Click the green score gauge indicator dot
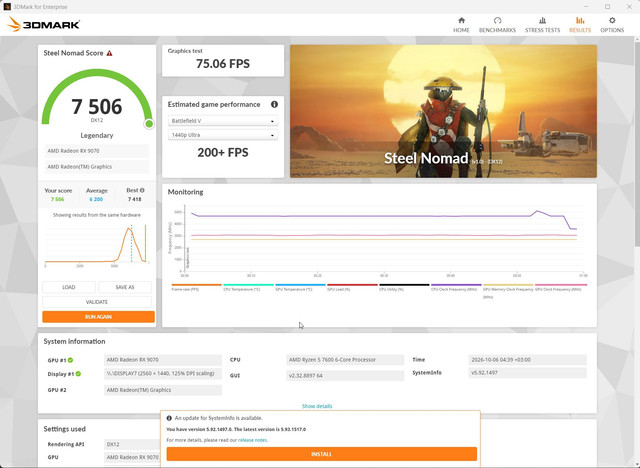Viewport: 640px width, 468px height. pos(149,124)
